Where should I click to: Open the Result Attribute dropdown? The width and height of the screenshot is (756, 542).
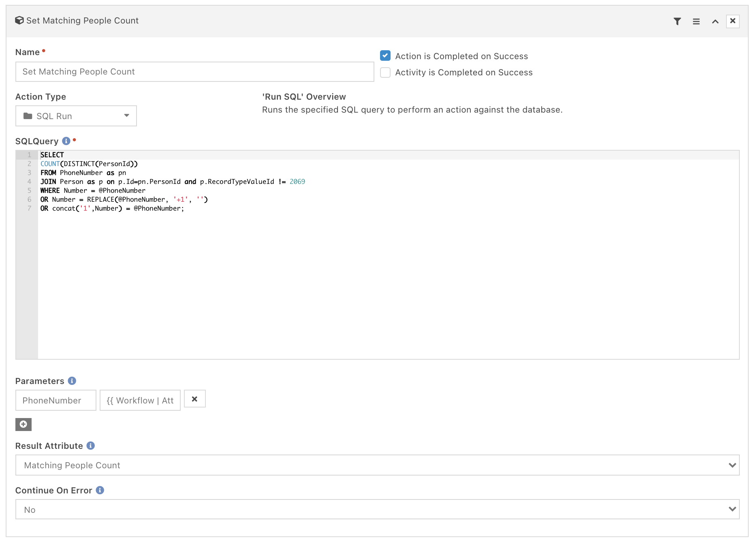point(377,465)
